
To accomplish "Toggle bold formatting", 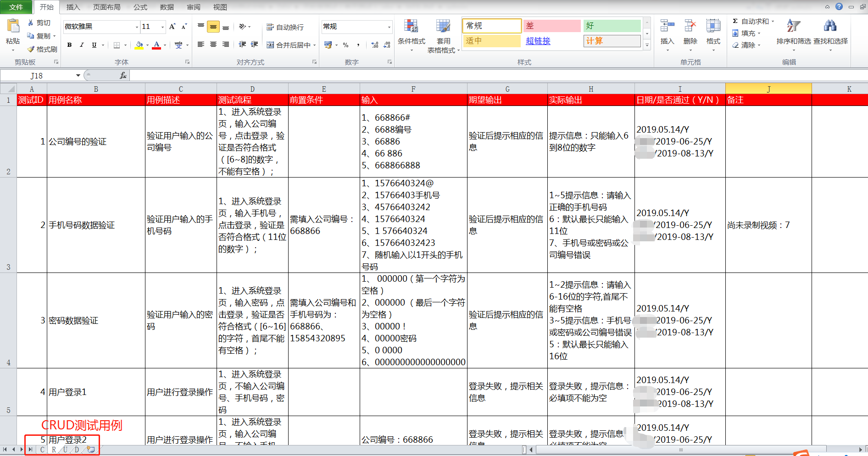I will pyautogui.click(x=69, y=45).
